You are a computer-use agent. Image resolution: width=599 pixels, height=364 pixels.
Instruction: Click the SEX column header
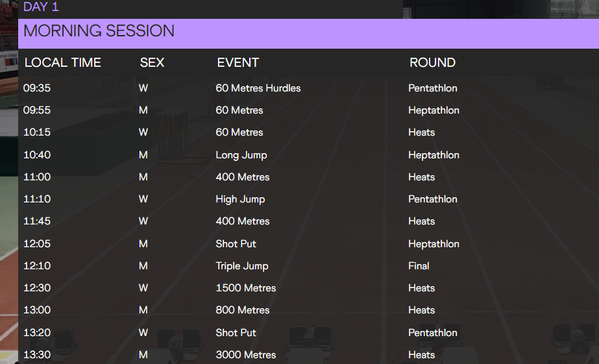click(x=152, y=63)
